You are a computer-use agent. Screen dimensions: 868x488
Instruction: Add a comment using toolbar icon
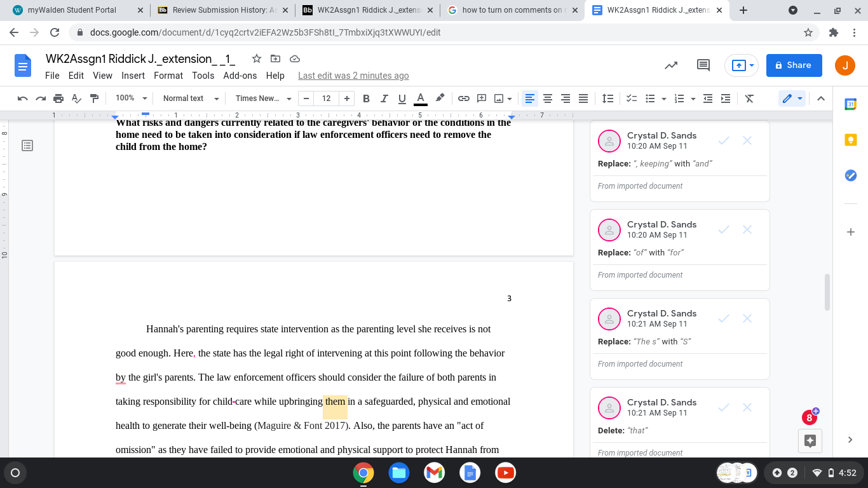[482, 98]
